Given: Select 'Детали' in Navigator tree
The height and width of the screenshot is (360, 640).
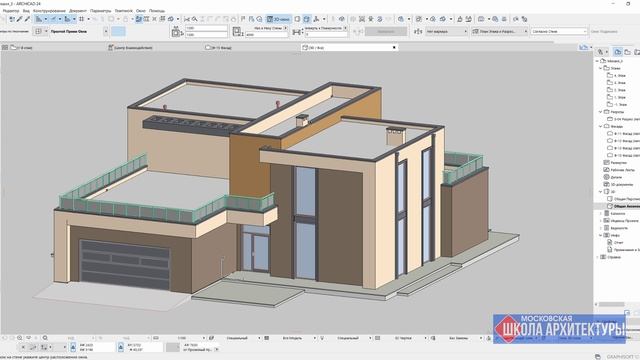Looking at the screenshot, I should point(616,177).
